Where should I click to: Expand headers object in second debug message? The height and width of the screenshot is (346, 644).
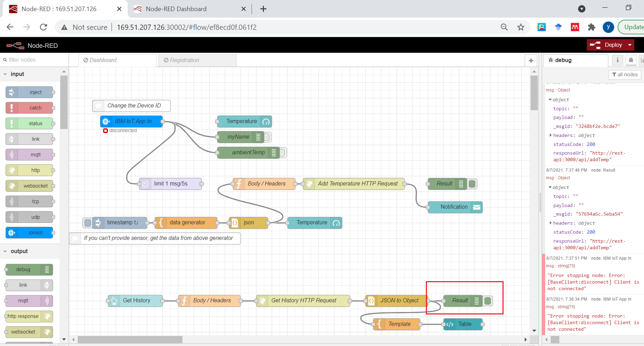(x=550, y=223)
